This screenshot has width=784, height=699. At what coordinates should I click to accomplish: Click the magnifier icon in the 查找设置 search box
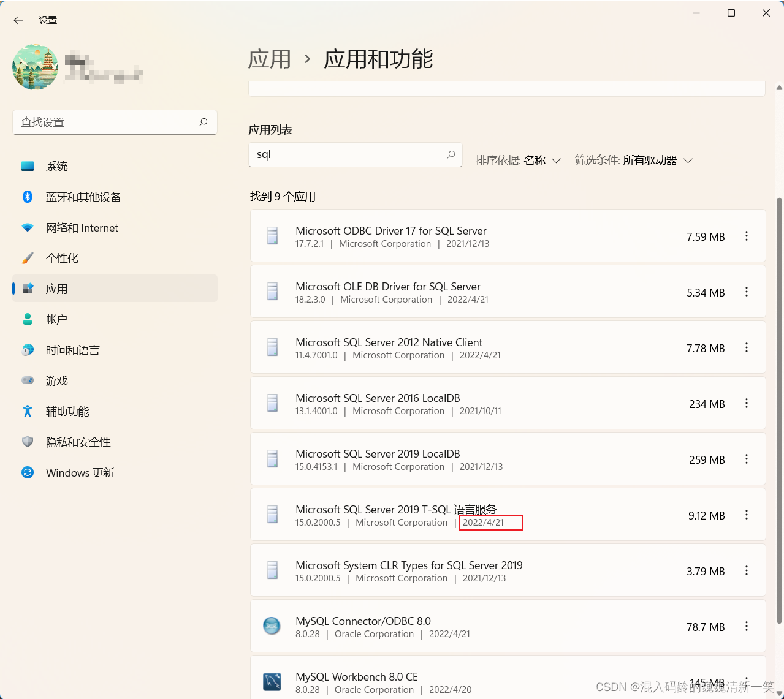(x=204, y=122)
